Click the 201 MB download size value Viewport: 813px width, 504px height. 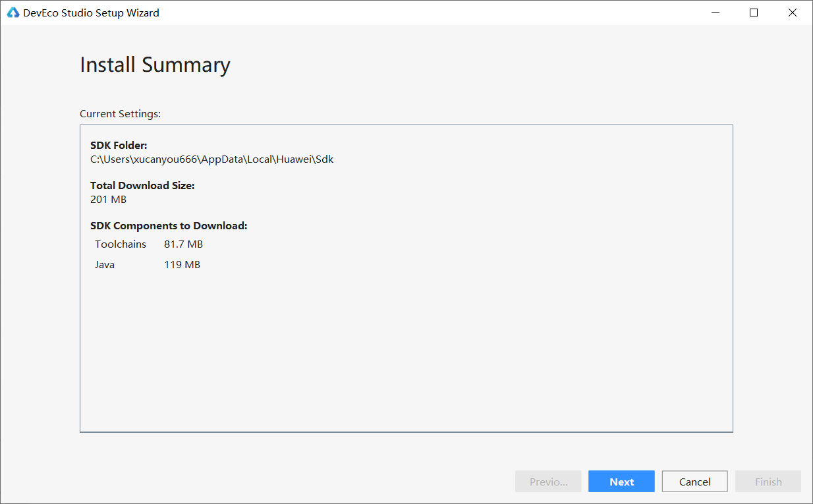[108, 200]
